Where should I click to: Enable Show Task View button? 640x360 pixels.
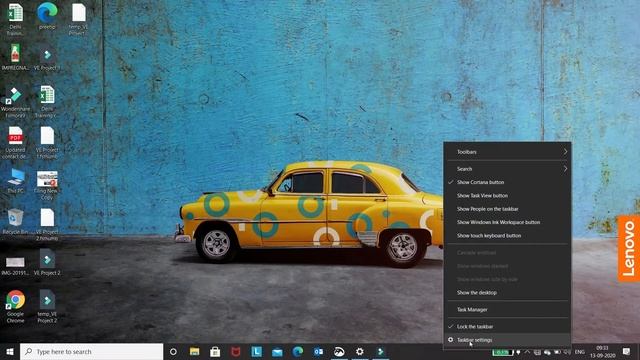point(507,196)
